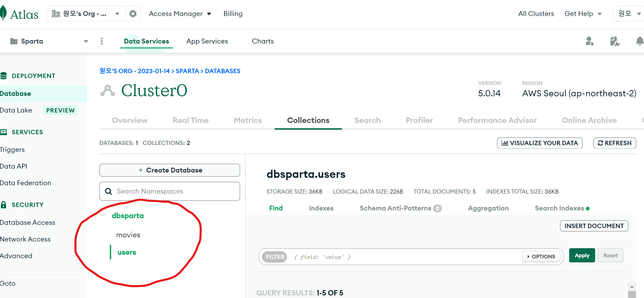
Task: Open the cluster Overview tab
Action: click(x=130, y=120)
